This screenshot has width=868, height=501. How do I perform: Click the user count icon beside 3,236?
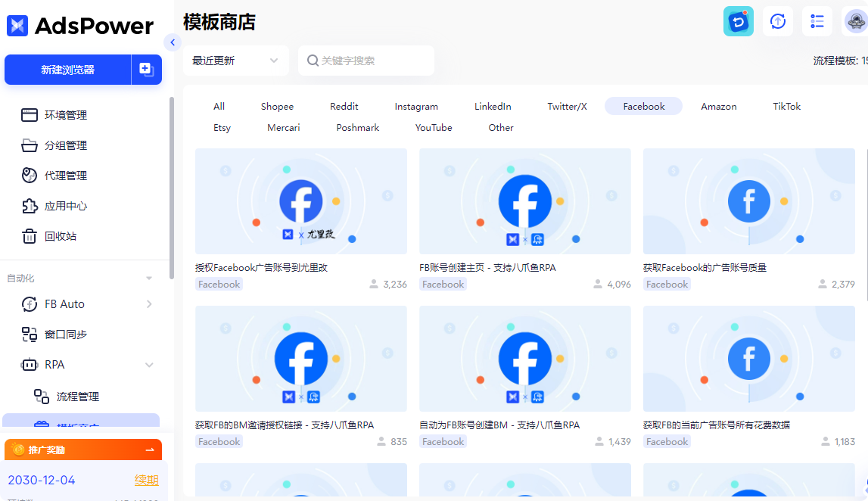374,284
